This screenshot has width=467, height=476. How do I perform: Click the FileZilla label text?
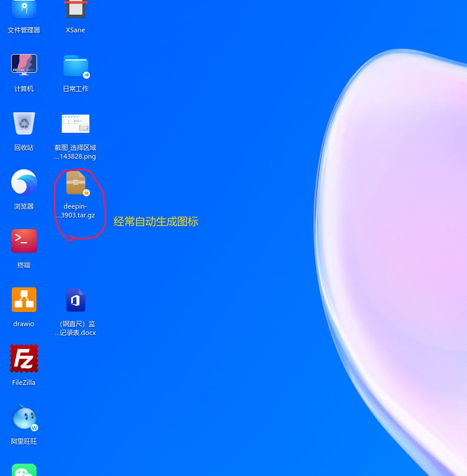(24, 383)
